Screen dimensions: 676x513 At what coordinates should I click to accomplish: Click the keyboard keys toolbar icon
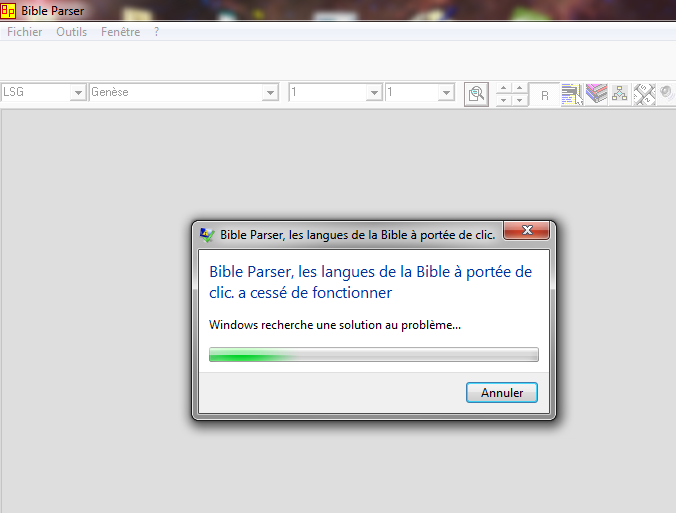(x=644, y=94)
